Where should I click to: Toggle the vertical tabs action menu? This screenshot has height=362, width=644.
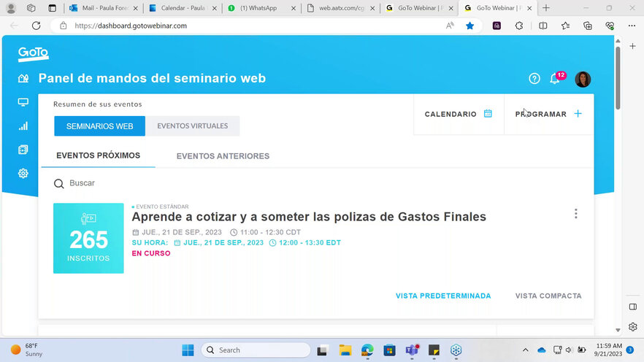[x=52, y=8]
